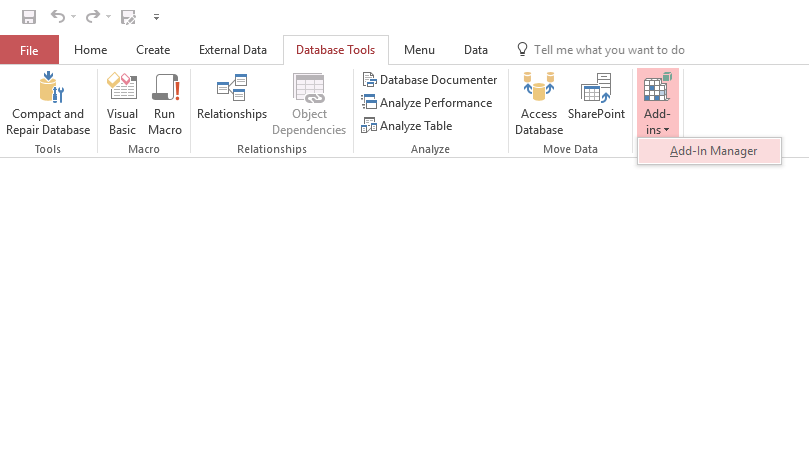The height and width of the screenshot is (470, 809).
Task: Click the Tell me lightbulb icon
Action: tap(522, 50)
